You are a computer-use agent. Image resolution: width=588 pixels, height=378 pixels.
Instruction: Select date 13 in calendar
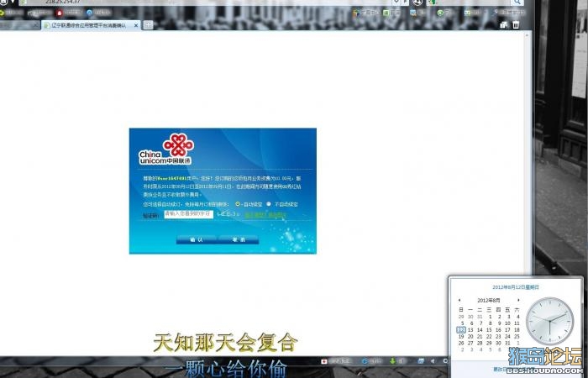[470, 330]
